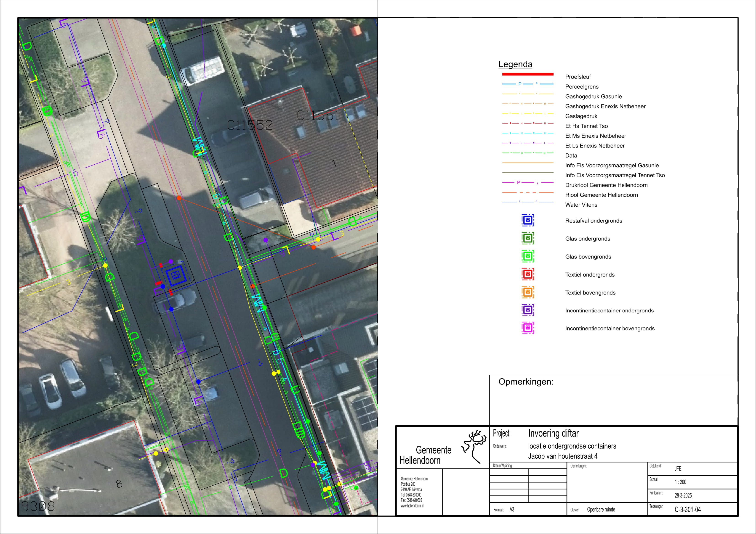The width and height of the screenshot is (756, 534).
Task: Click the blue Perceelgrens line sample
Action: pyautogui.click(x=527, y=84)
